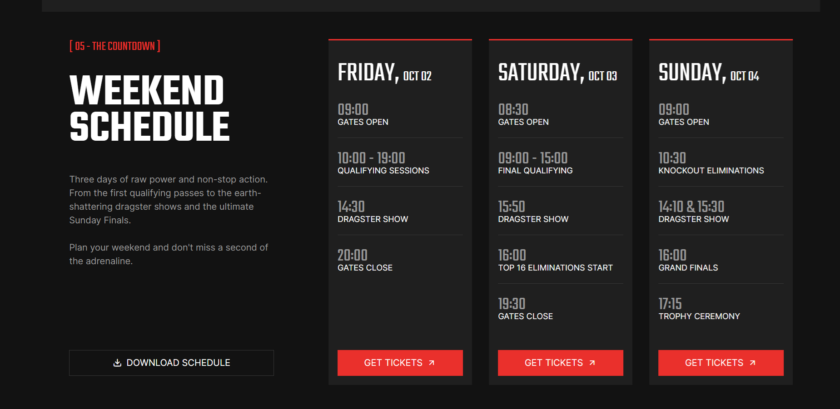This screenshot has width=840, height=409.
Task: Click the arrow icon on Saturday's Get Tickets
Action: pyautogui.click(x=592, y=363)
